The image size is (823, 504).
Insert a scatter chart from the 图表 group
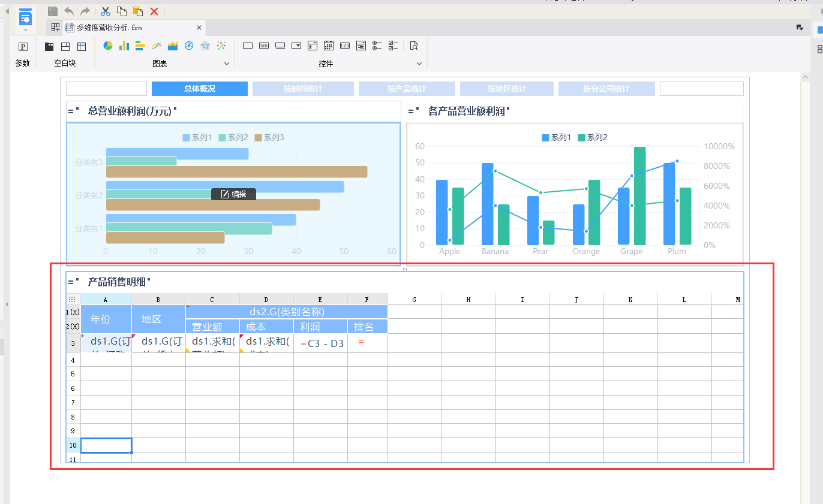221,46
